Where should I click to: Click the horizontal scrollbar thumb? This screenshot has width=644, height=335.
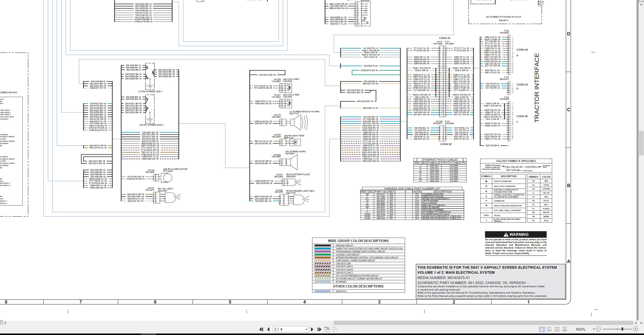(483, 323)
